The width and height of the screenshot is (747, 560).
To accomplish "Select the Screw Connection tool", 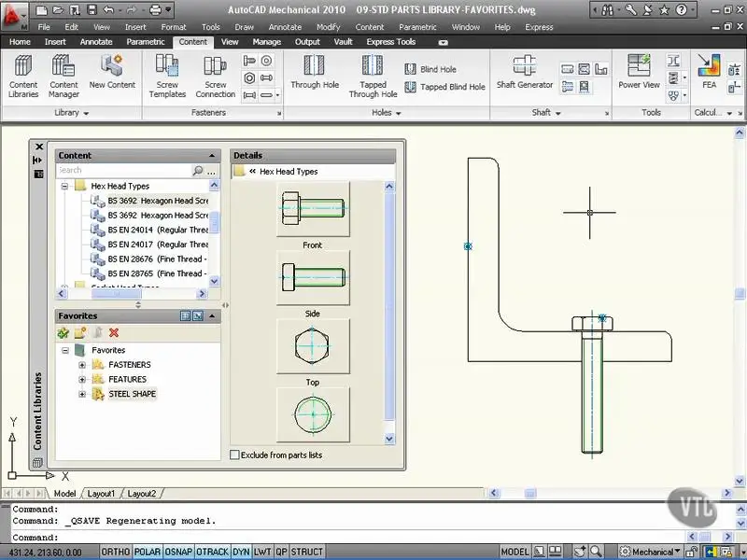I will (216, 75).
